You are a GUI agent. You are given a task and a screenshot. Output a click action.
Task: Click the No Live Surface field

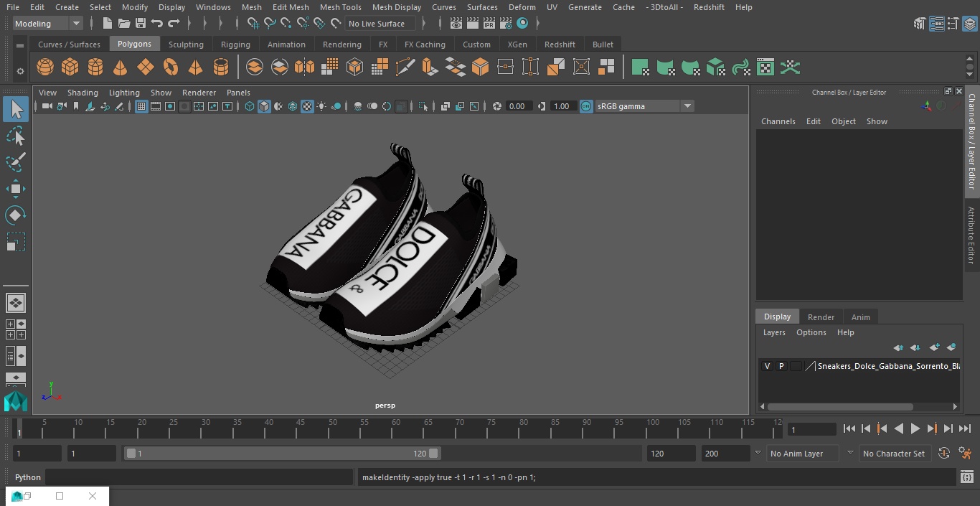click(380, 24)
